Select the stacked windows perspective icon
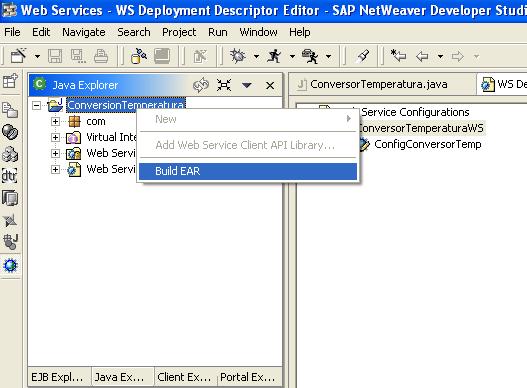Viewport: 527px width, 388px height. 10,198
